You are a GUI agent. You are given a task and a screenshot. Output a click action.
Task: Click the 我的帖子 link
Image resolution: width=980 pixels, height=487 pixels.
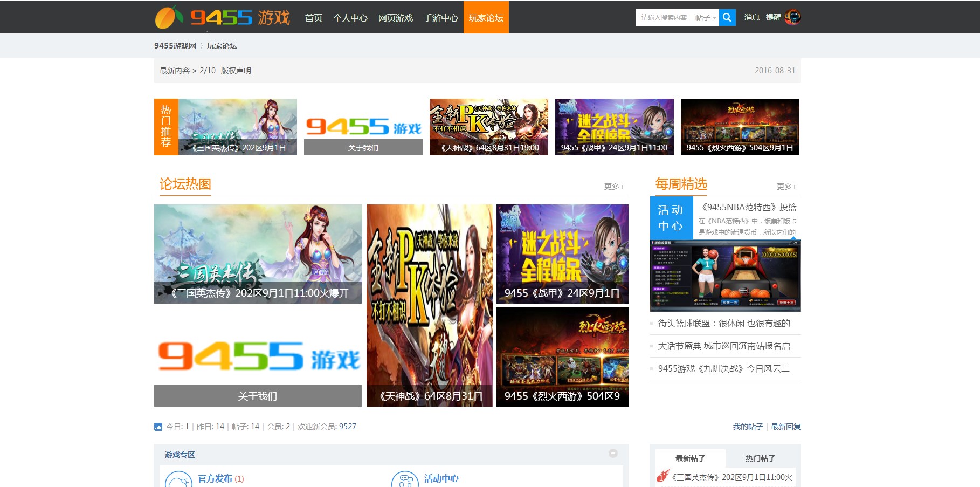(x=748, y=427)
